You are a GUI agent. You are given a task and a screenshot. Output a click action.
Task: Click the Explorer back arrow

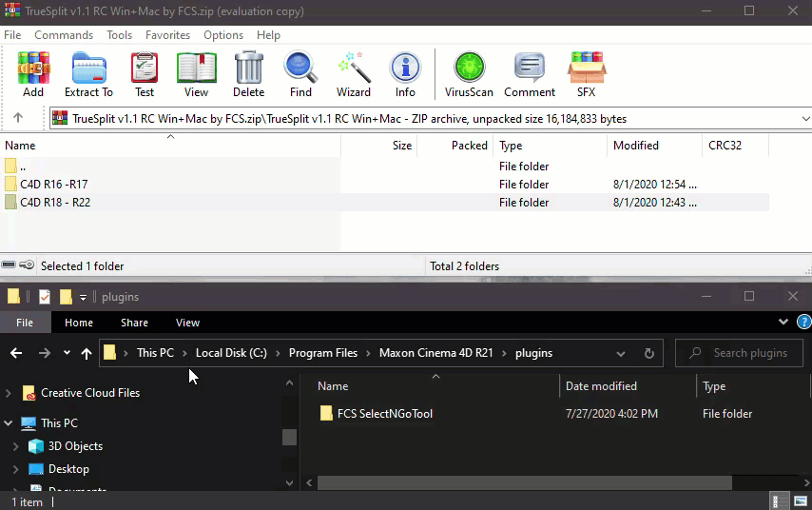click(x=16, y=353)
